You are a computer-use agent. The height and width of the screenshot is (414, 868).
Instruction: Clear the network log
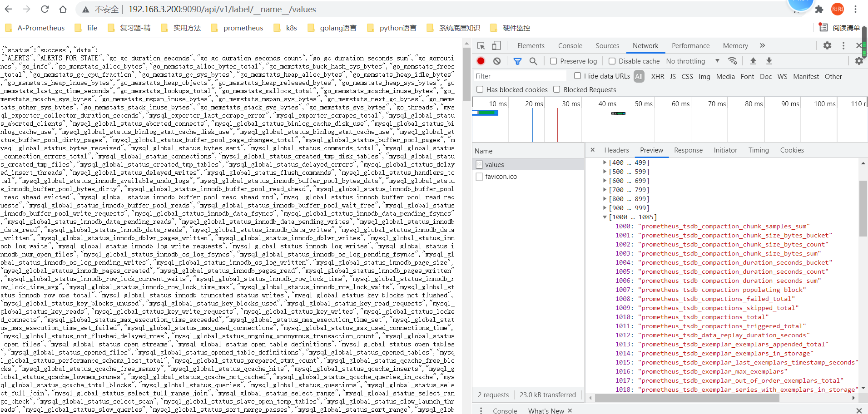pos(497,61)
